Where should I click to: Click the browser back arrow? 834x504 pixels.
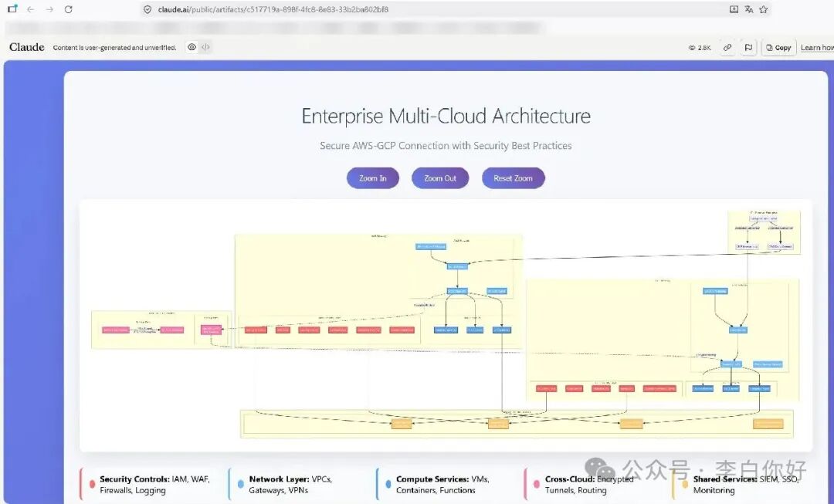pos(30,9)
